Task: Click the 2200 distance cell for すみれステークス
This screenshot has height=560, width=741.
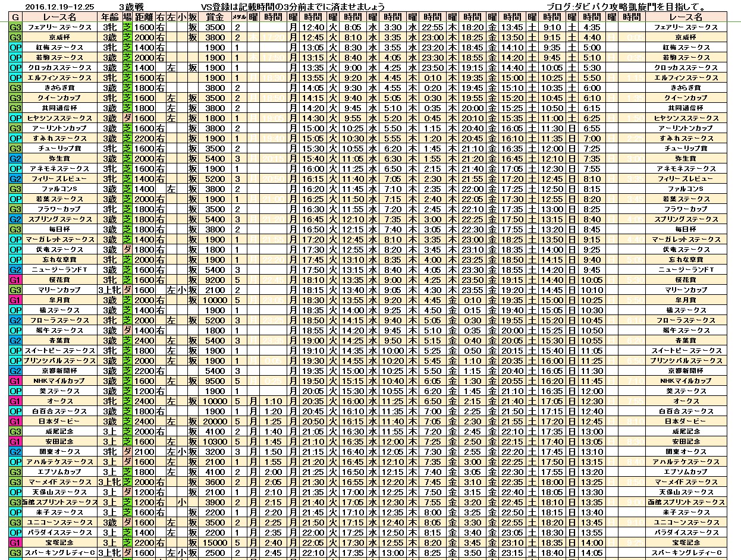Action: pyautogui.click(x=144, y=139)
